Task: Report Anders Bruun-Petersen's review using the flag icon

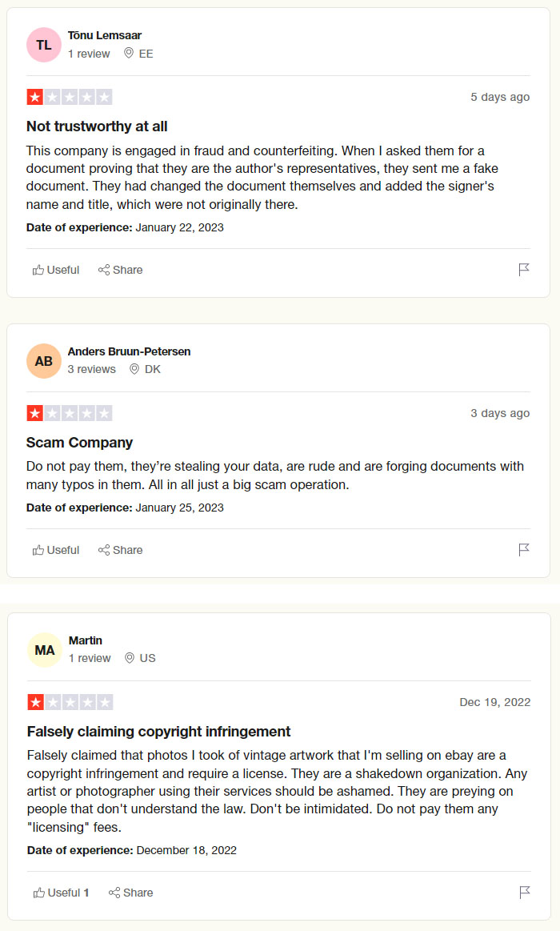Action: coord(524,550)
